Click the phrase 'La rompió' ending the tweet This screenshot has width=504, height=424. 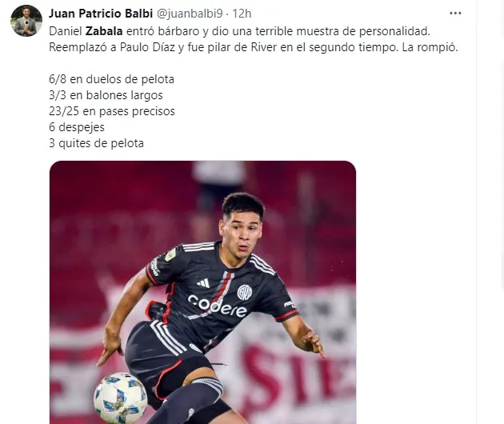(430, 47)
